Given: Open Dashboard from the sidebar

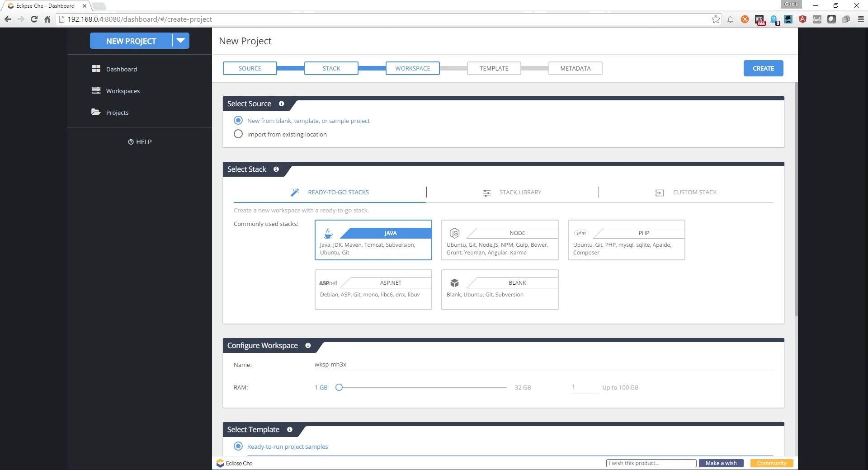Looking at the screenshot, I should point(122,69).
